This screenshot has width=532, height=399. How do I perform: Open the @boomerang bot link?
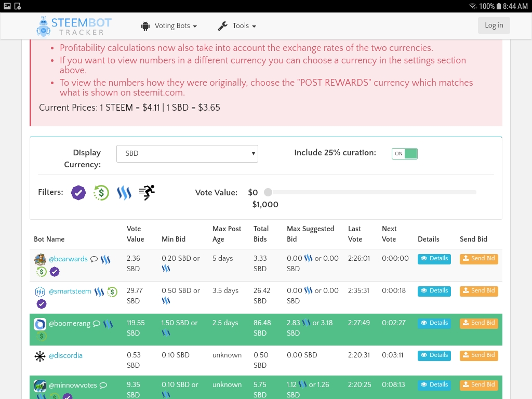[x=70, y=323]
